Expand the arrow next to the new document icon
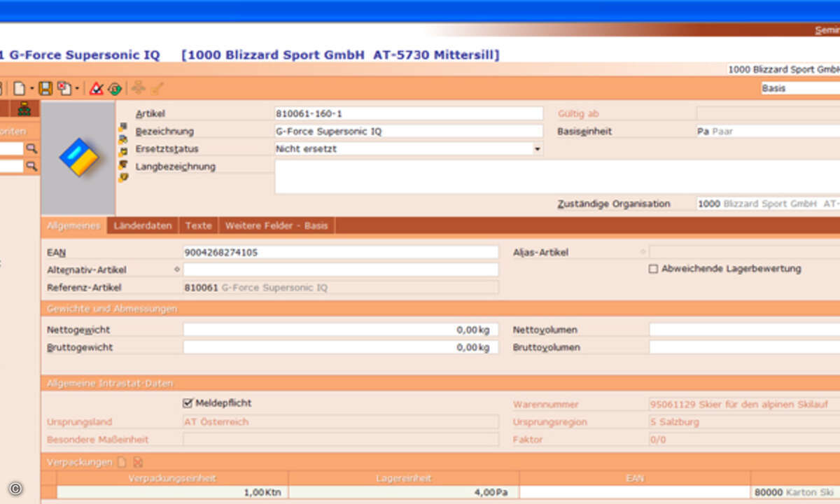This screenshot has width=840, height=504. (x=32, y=90)
